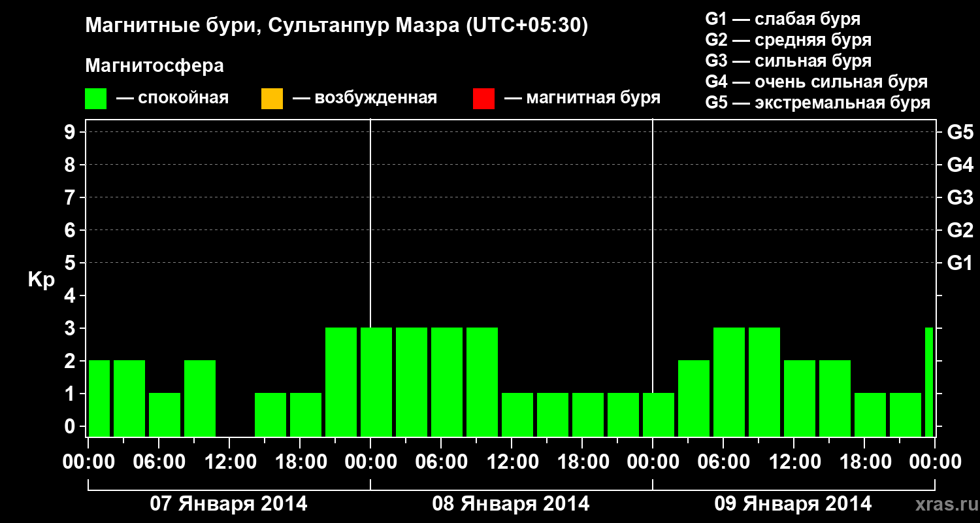Click the G3 label on the right axis
980x523 pixels.
coord(960,197)
